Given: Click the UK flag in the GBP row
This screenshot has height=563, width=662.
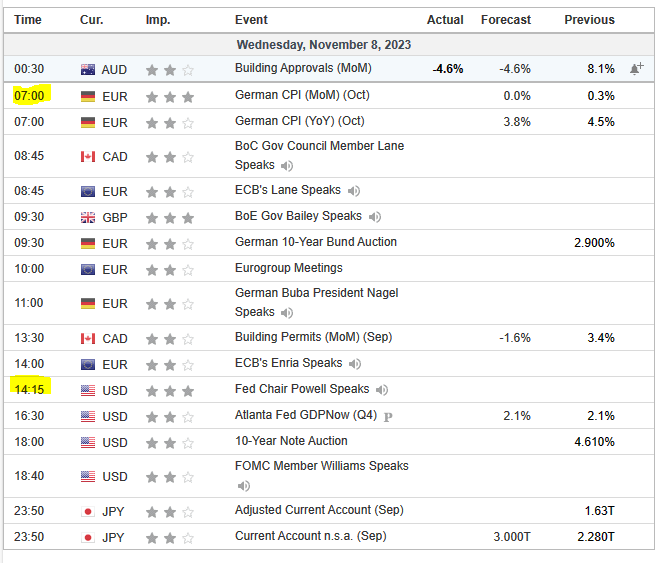Looking at the screenshot, I should point(87,217).
